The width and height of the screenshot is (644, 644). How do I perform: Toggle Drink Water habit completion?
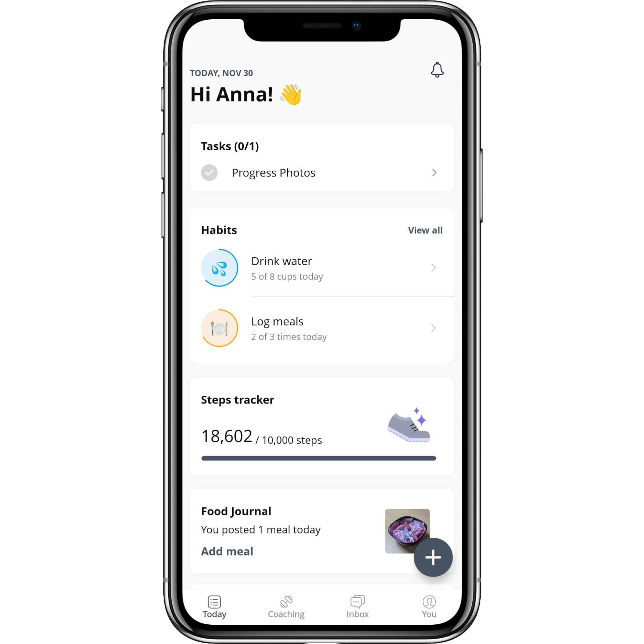(x=221, y=268)
